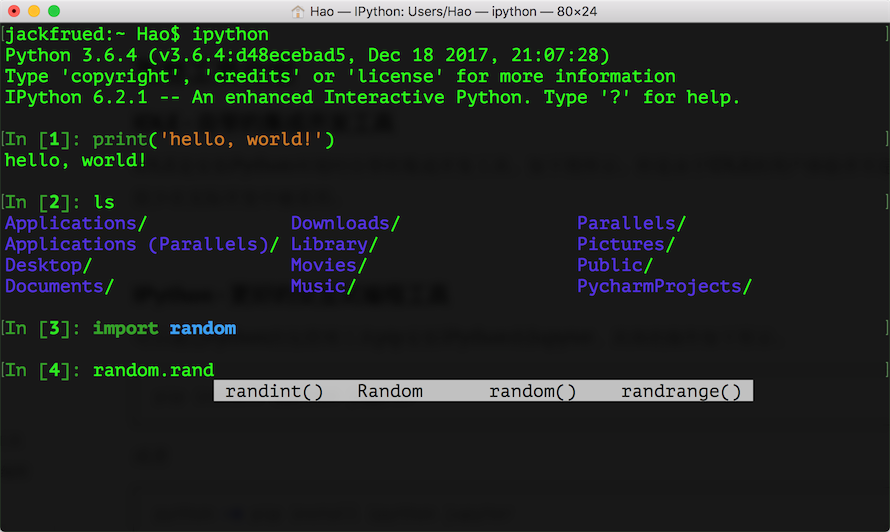Click the Parallels/ directory entry

point(631,224)
